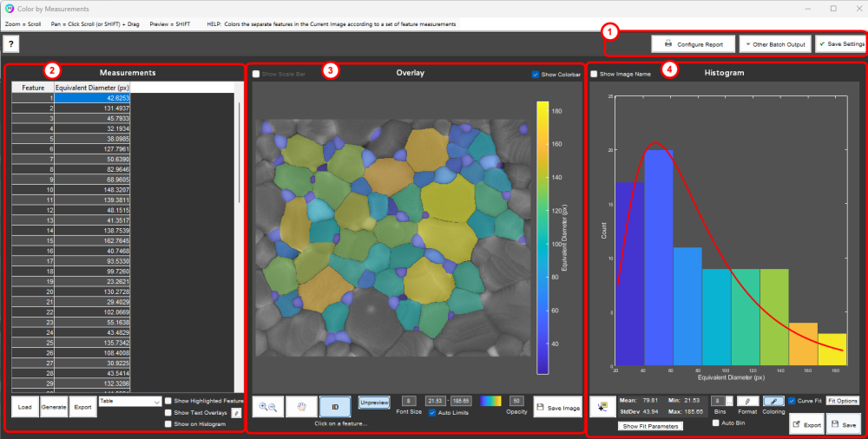Click the yellow rightmost histogram bar

pos(832,350)
